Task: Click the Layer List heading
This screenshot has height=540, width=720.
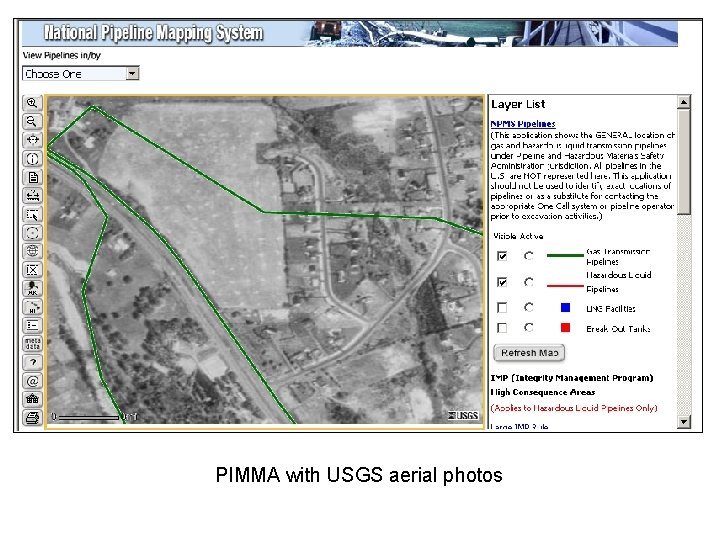Action: [518, 104]
